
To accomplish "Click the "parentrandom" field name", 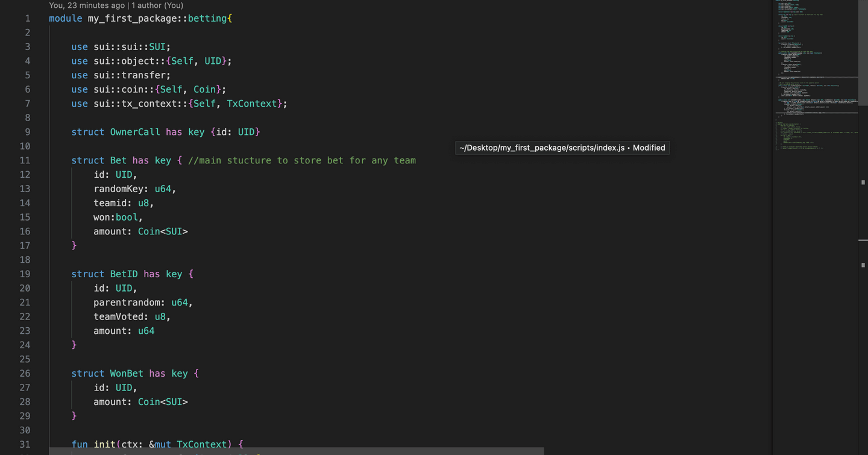I will 127,303.
